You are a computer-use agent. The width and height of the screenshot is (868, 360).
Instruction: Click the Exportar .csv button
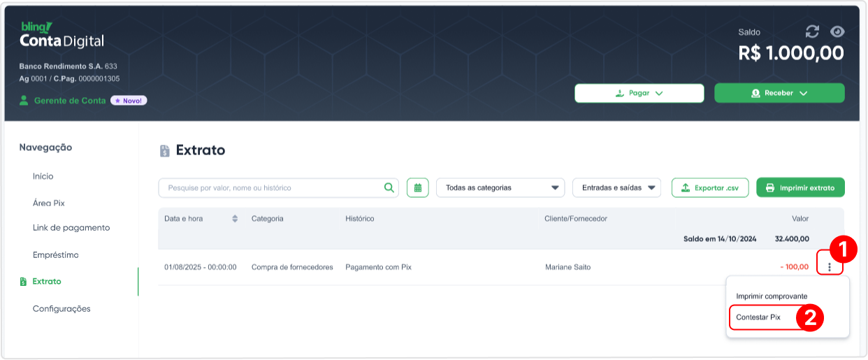click(x=710, y=187)
